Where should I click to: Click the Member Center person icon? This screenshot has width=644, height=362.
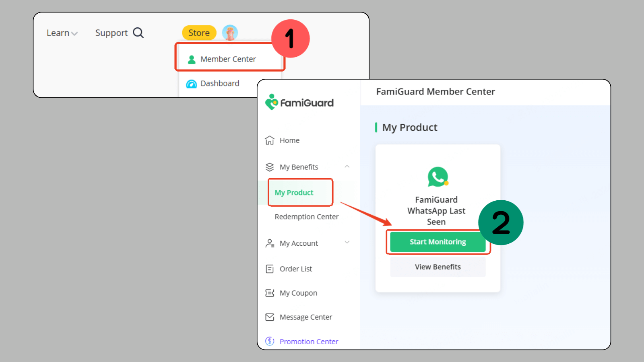click(192, 60)
